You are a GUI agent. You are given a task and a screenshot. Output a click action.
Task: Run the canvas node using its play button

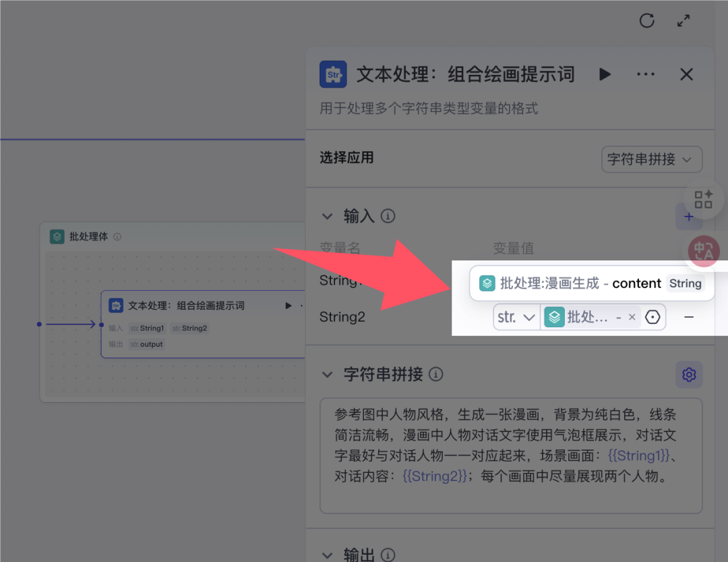click(x=289, y=306)
